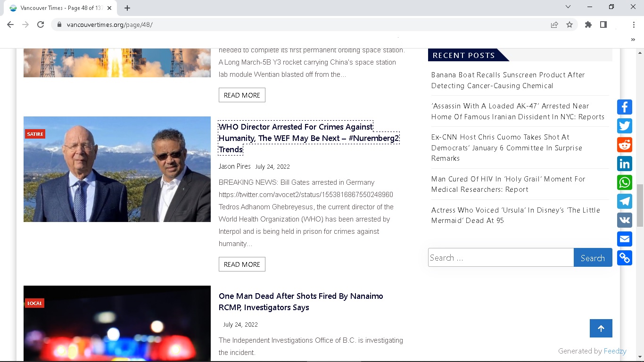Share on VK social icon

[x=625, y=220]
